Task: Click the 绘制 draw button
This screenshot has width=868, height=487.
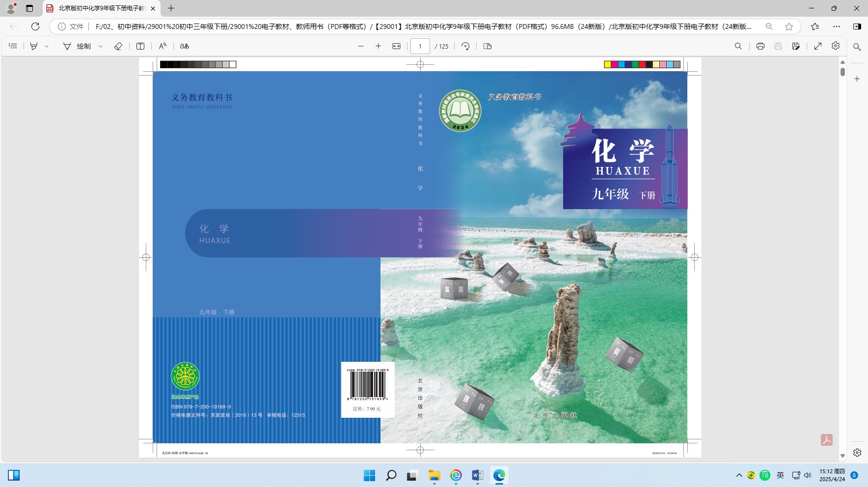Action: (x=78, y=46)
